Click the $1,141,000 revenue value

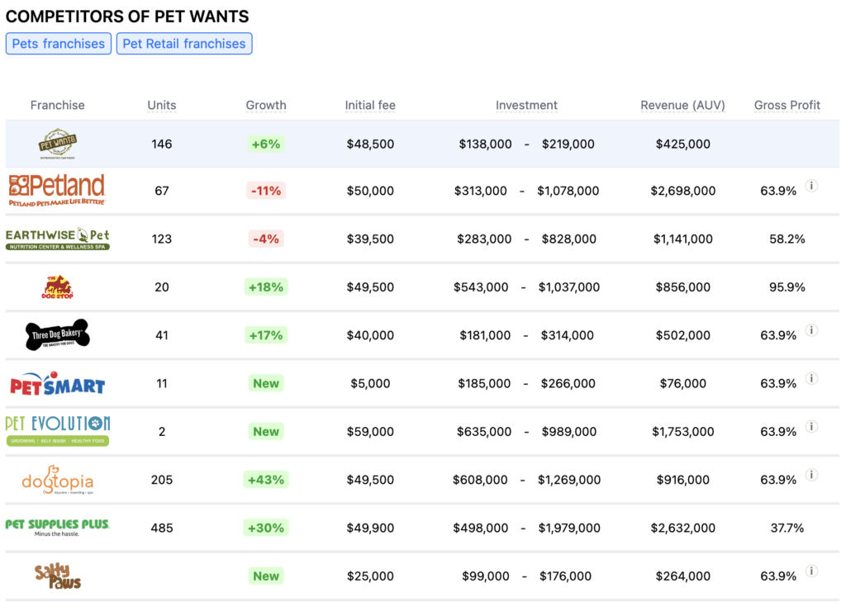pyautogui.click(x=682, y=239)
